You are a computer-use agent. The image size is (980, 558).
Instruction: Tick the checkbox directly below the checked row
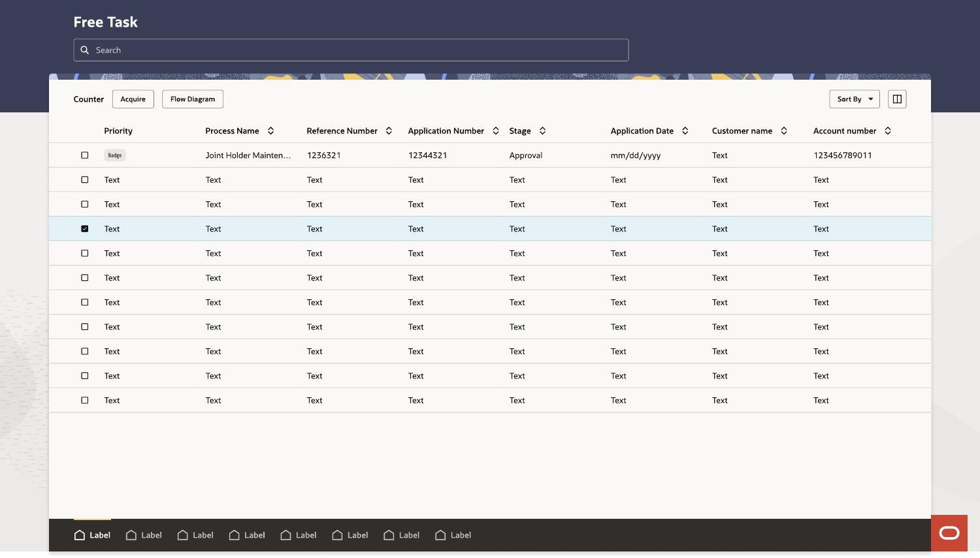coord(84,254)
